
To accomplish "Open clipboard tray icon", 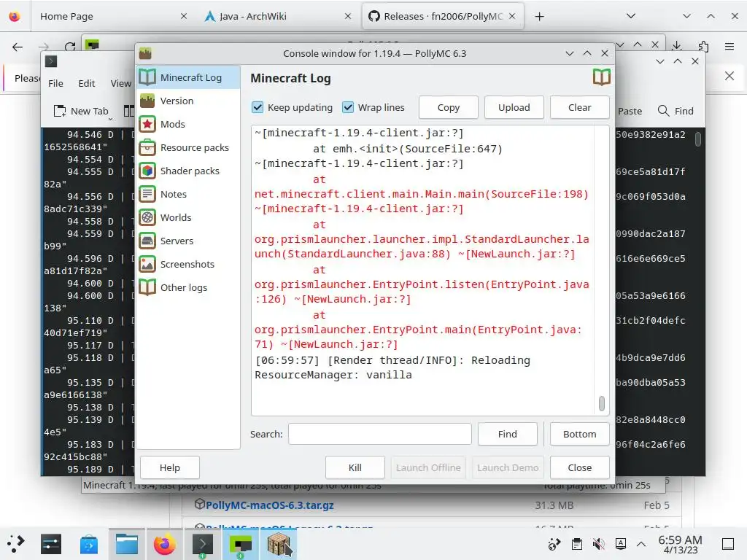I will [x=576, y=544].
